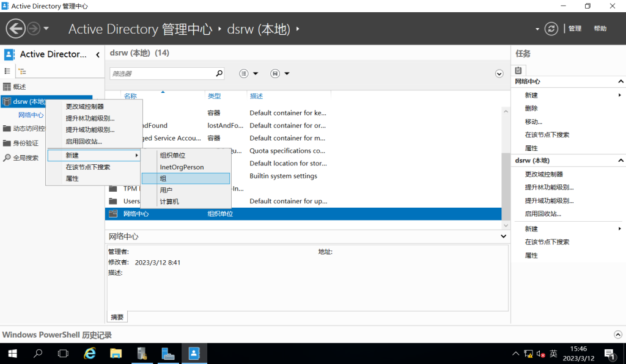The height and width of the screenshot is (364, 626).
Task: Click the TPM folder icon
Action: pos(113,188)
